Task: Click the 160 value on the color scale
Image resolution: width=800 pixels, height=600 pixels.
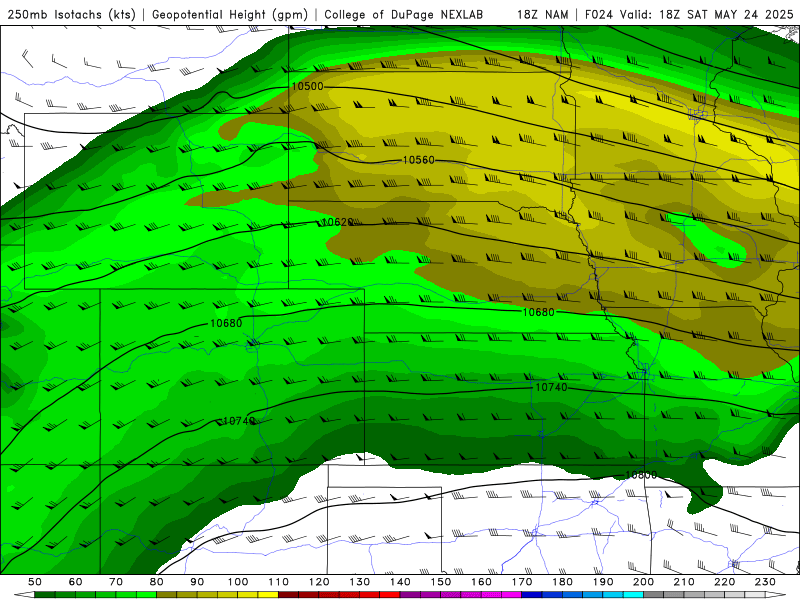Action: coord(481,582)
